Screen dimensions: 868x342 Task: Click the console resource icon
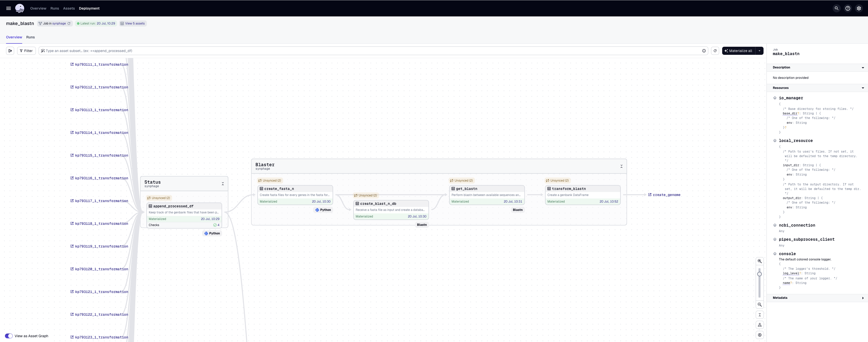coord(775,254)
